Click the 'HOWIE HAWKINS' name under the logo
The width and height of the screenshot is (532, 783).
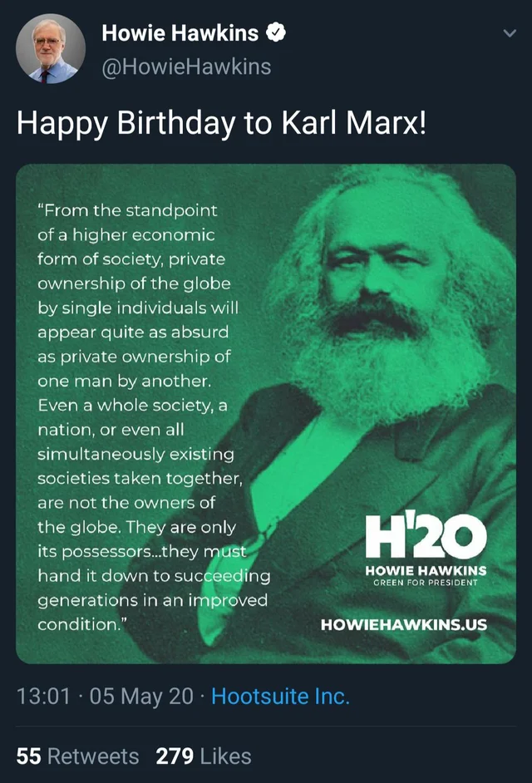click(426, 570)
